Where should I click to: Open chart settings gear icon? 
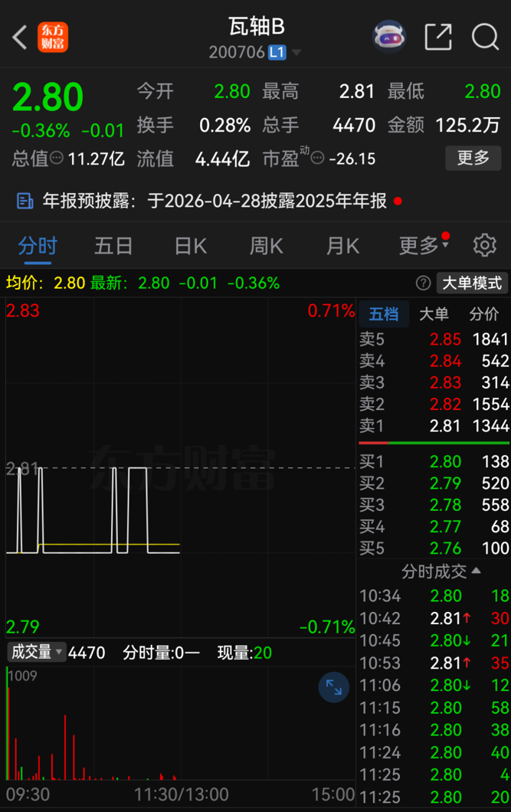click(x=484, y=245)
